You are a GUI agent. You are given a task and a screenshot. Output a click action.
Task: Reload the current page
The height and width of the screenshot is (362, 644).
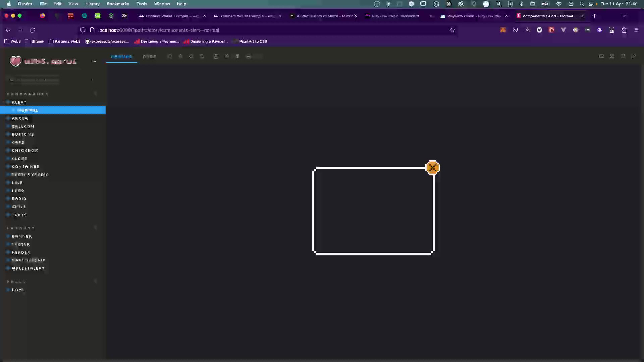pyautogui.click(x=32, y=30)
